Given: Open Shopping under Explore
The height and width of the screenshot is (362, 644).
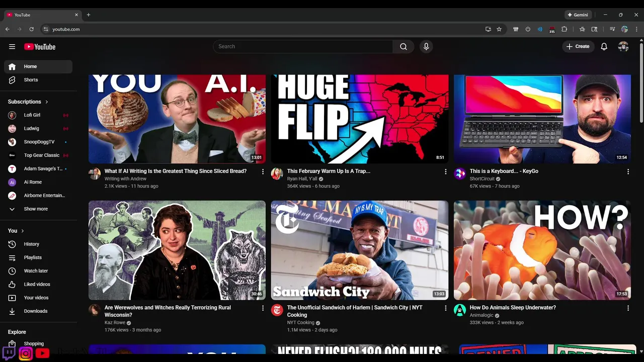Looking at the screenshot, I should (38, 343).
